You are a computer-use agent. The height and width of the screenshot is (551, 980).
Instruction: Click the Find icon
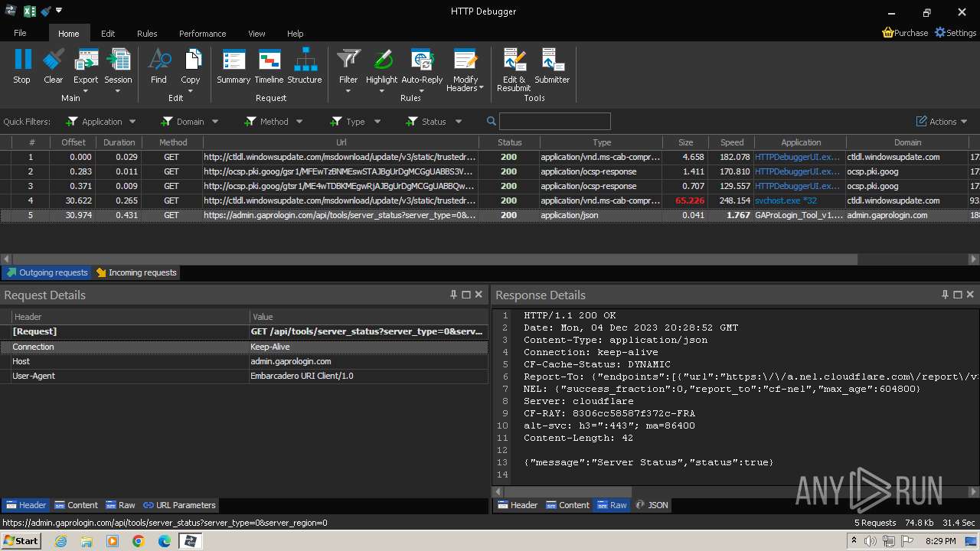tap(158, 60)
